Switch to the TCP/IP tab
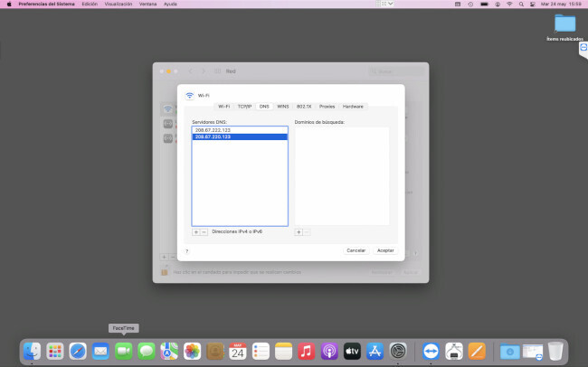 [x=244, y=106]
